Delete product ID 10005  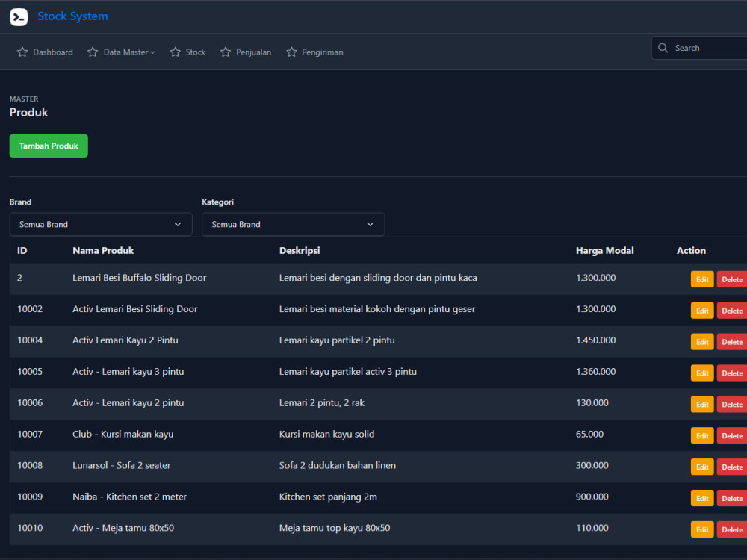pyautogui.click(x=732, y=373)
